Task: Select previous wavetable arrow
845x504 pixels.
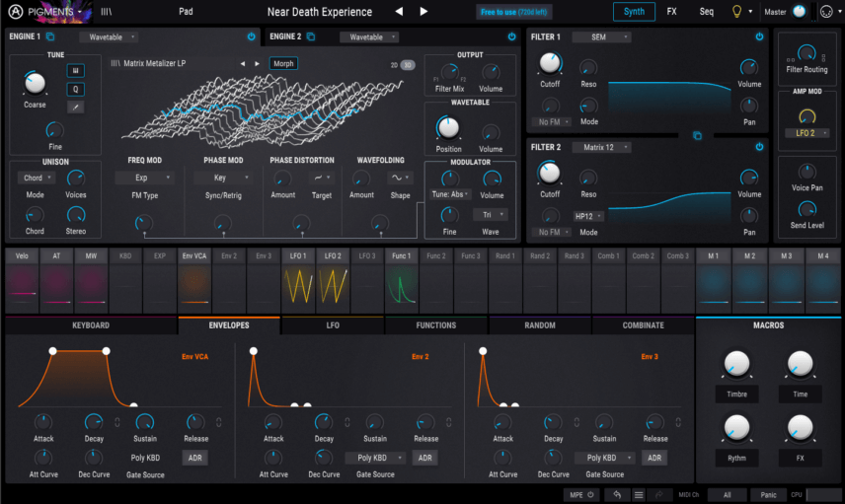Action: [243, 63]
